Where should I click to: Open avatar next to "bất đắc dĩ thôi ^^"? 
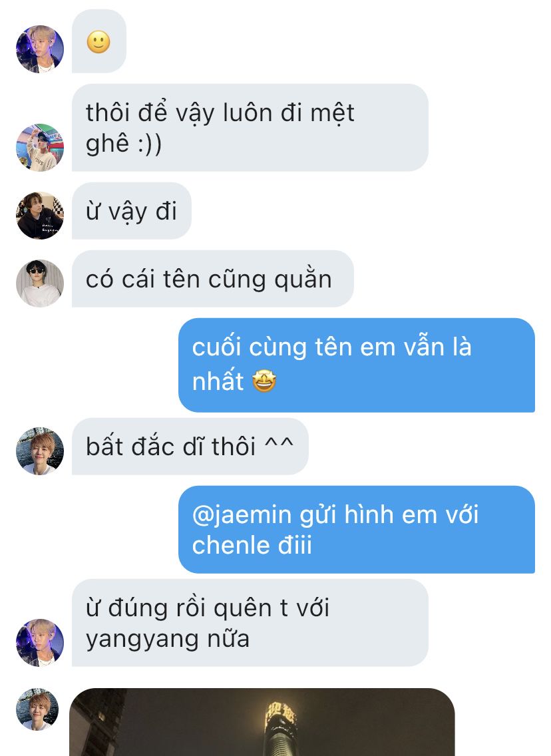point(40,451)
